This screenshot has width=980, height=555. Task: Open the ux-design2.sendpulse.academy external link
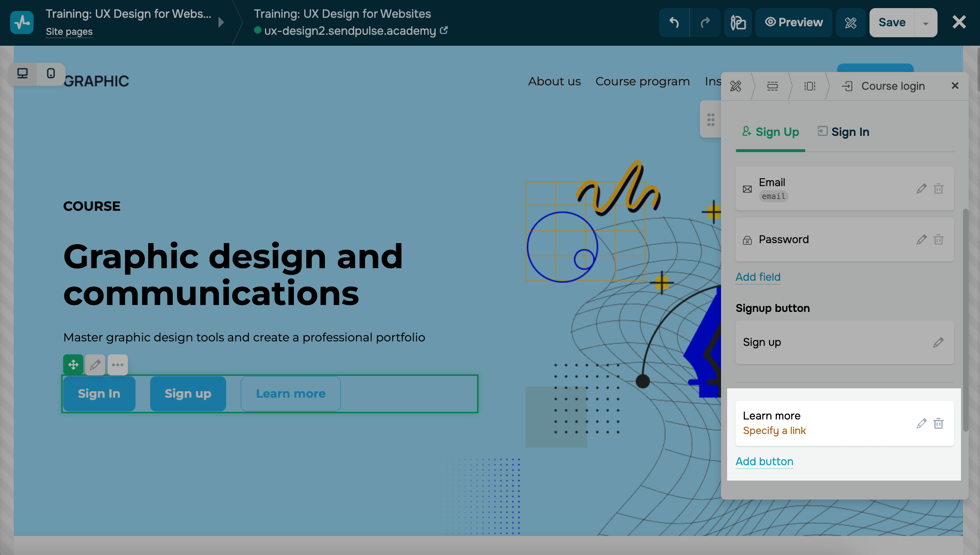tap(444, 31)
